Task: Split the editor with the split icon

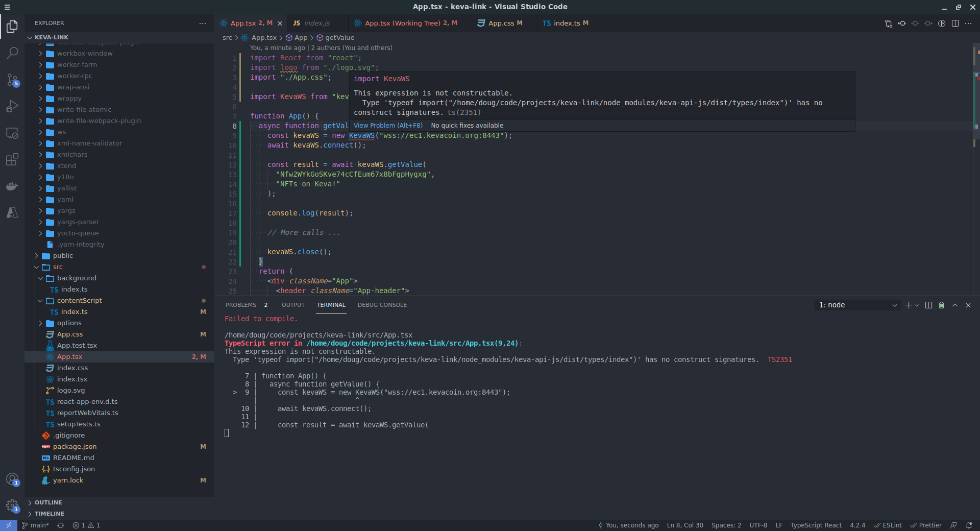Action: tap(955, 23)
